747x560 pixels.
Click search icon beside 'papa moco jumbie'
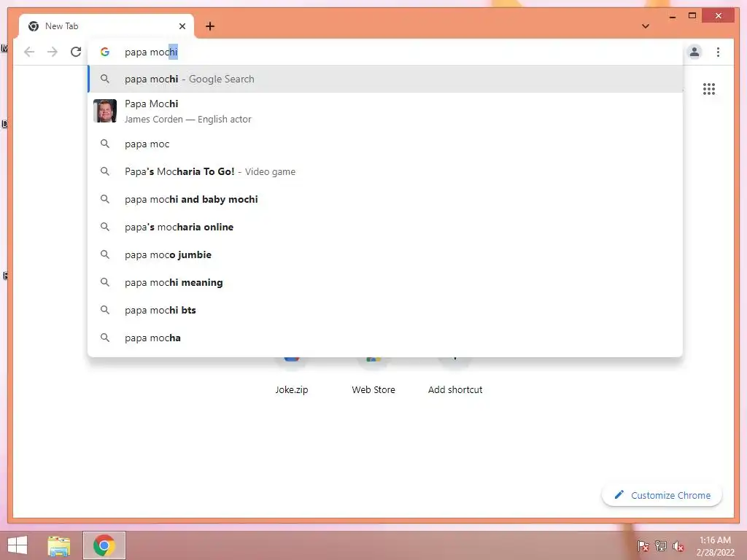(x=105, y=254)
